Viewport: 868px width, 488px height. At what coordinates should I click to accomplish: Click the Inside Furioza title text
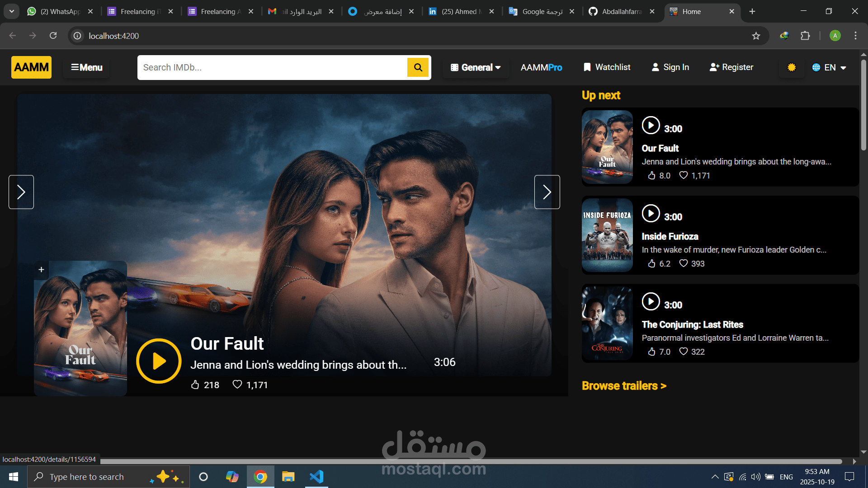[x=670, y=236]
